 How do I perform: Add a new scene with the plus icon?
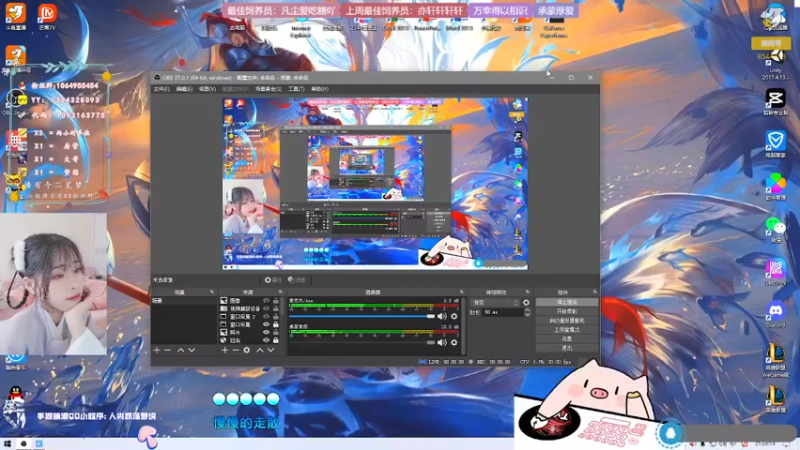(x=157, y=350)
